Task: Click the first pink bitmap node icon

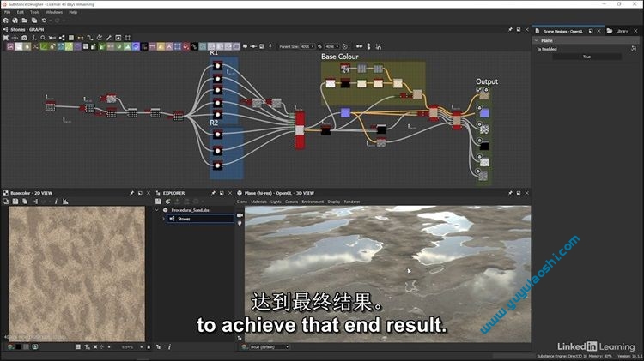Action: click(10, 47)
